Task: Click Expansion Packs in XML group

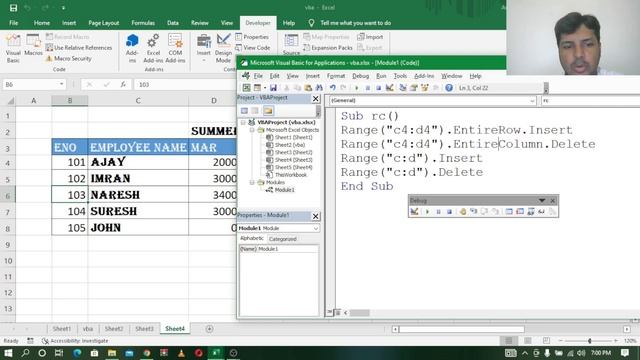Action: pyautogui.click(x=327, y=48)
